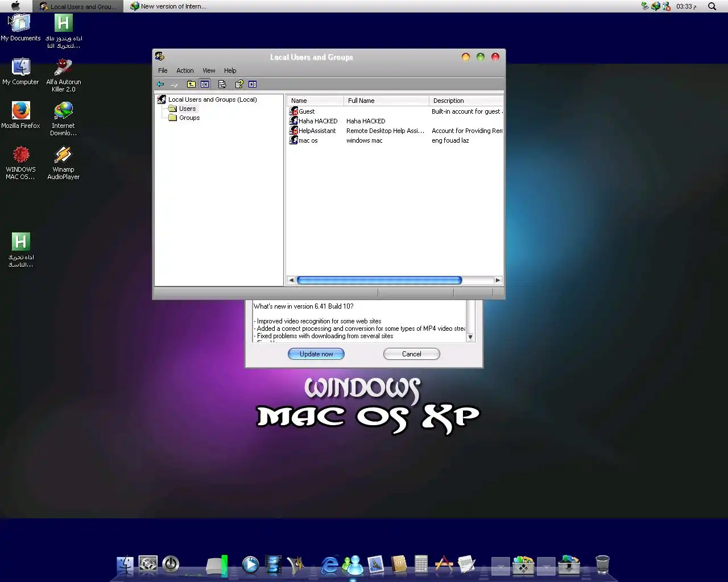Open Winamp AudioPlayer desktop icon
This screenshot has width=728, height=582.
click(x=63, y=163)
